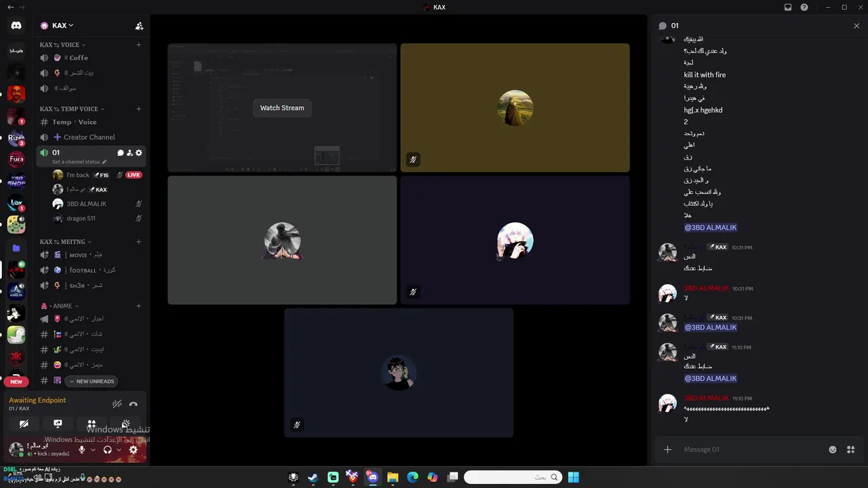868x488 pixels.
Task: Click LIVE badge next to I'm back
Action: click(134, 175)
